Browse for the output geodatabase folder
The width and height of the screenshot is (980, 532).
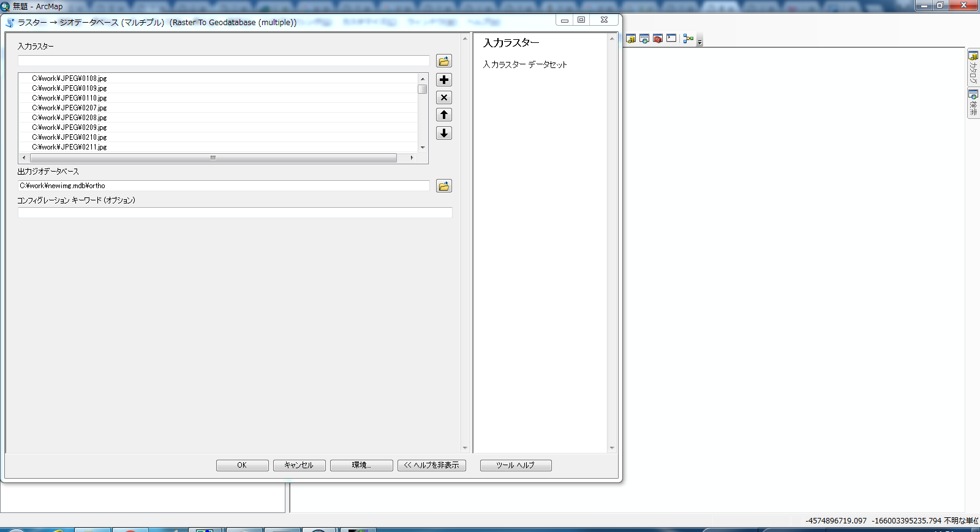pos(444,186)
